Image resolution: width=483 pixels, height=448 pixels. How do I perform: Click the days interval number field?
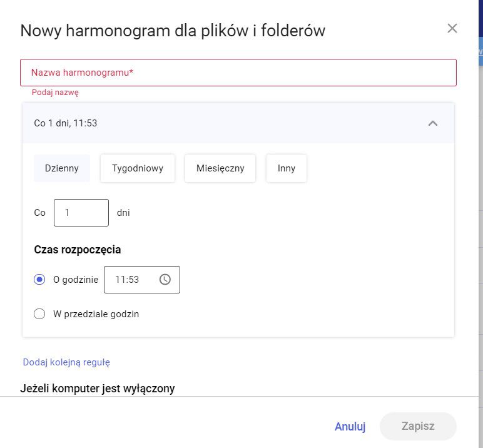81,213
